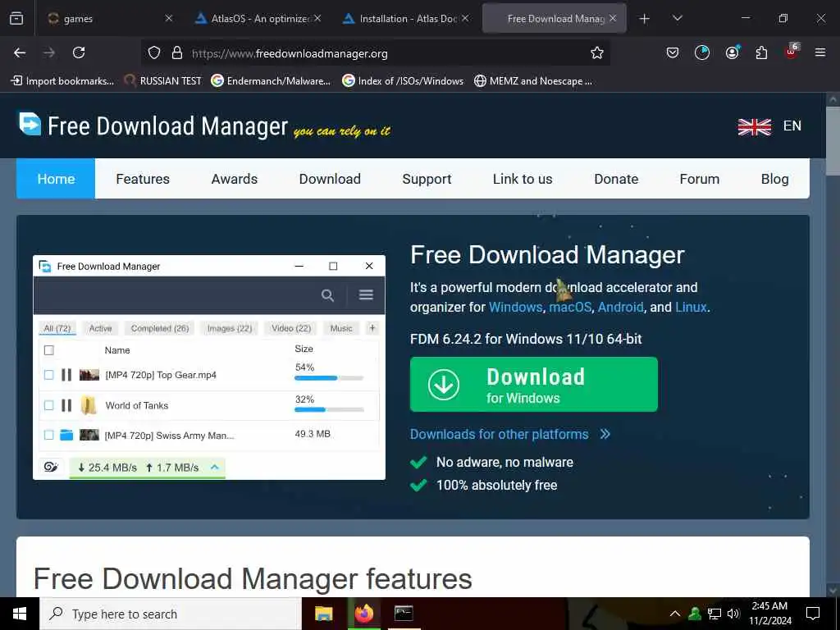Viewport: 840px width, 630px height.
Task: Open the list all tabs dropdown arrow
Action: (677, 19)
